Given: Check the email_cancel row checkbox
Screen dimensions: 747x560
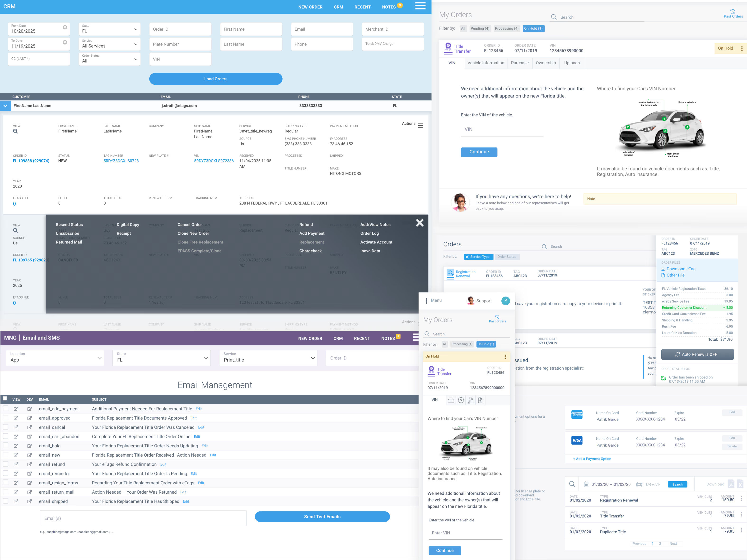Looking at the screenshot, I should [x=5, y=427].
